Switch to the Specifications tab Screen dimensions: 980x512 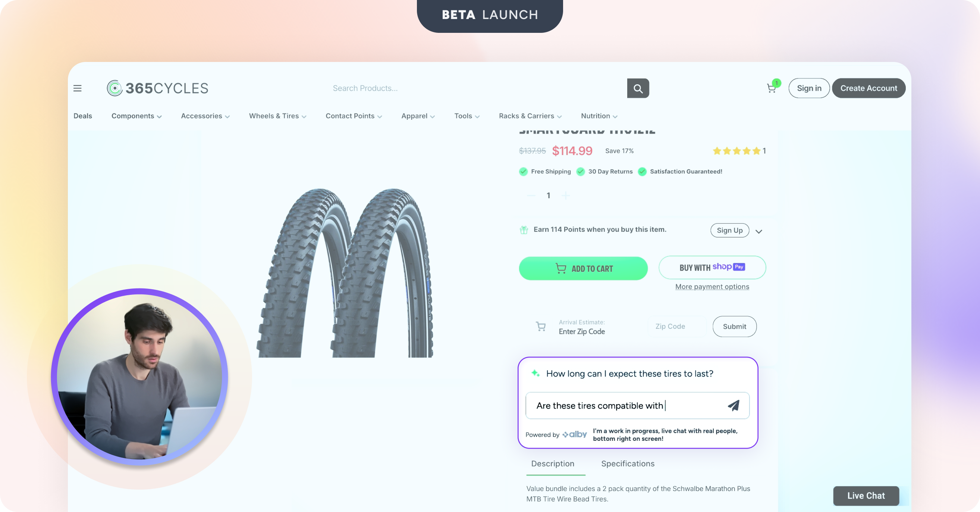pos(628,463)
